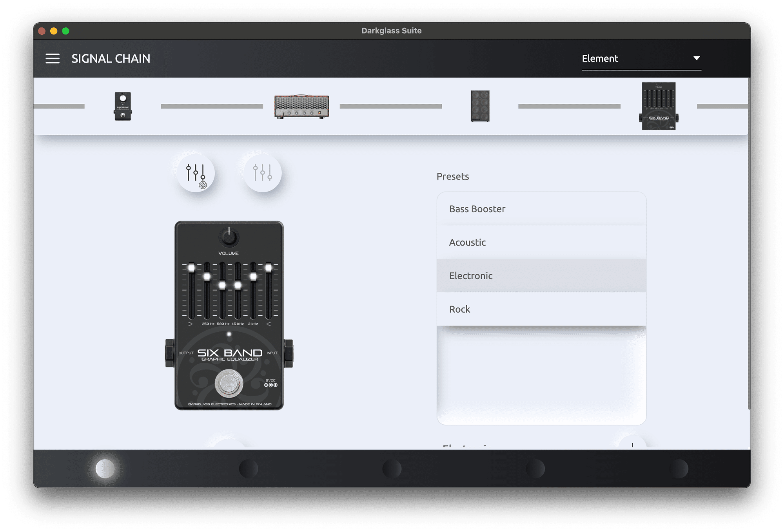
Task: Open the hamburger navigation menu
Action: pyautogui.click(x=52, y=58)
